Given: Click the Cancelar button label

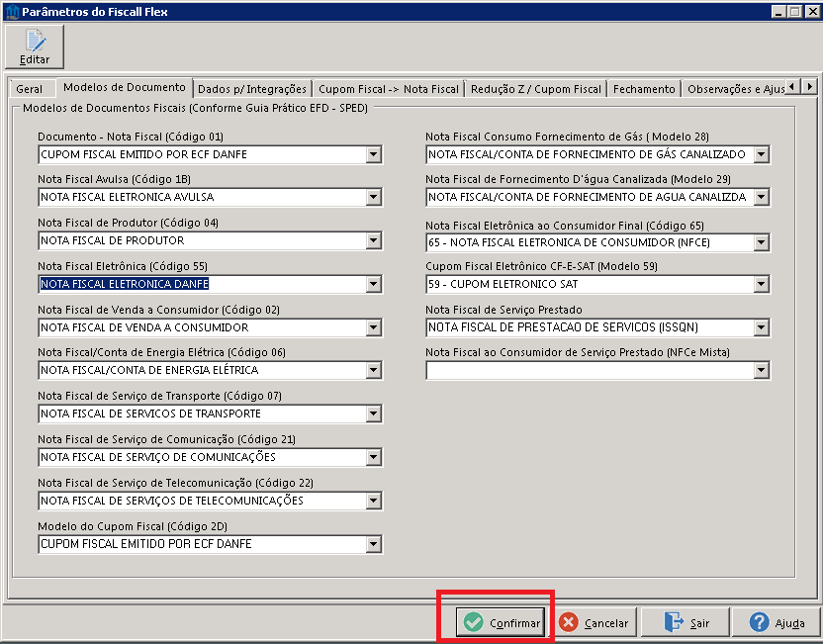Looking at the screenshot, I should (x=606, y=623).
